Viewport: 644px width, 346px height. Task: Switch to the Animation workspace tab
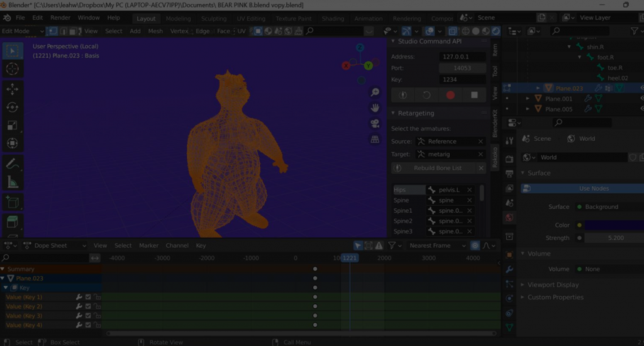click(x=369, y=18)
